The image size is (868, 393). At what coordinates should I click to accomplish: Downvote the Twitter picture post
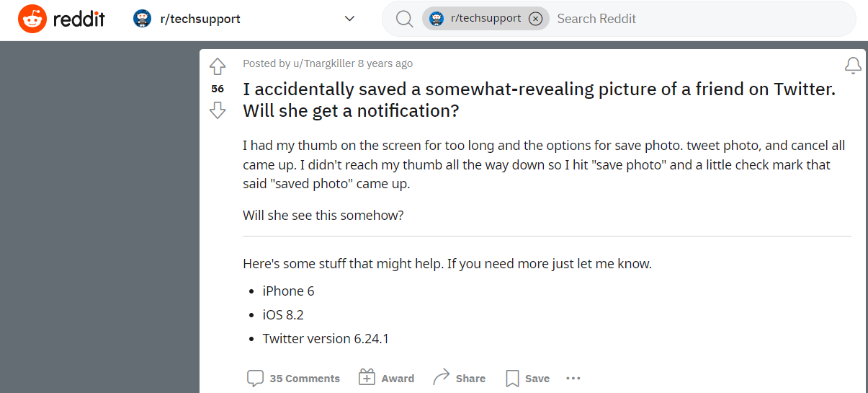[218, 110]
